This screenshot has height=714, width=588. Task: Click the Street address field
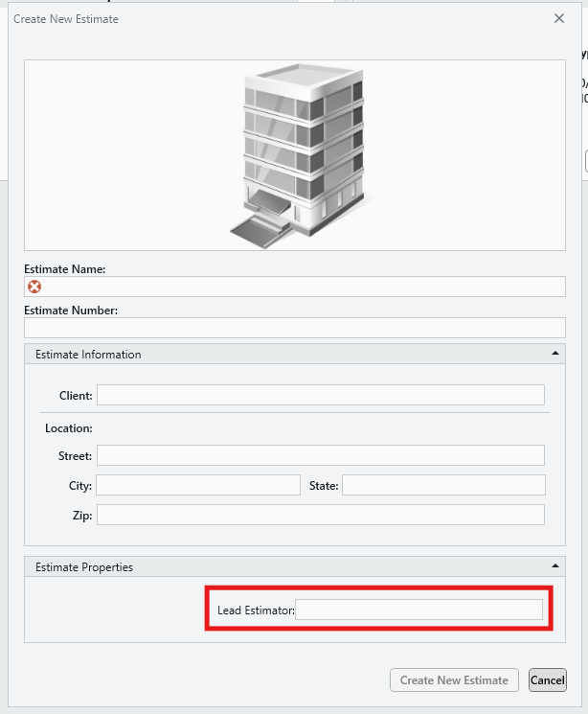pos(320,455)
